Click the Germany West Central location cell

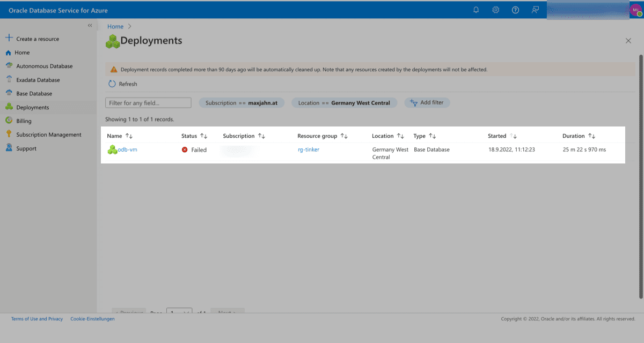click(x=390, y=153)
